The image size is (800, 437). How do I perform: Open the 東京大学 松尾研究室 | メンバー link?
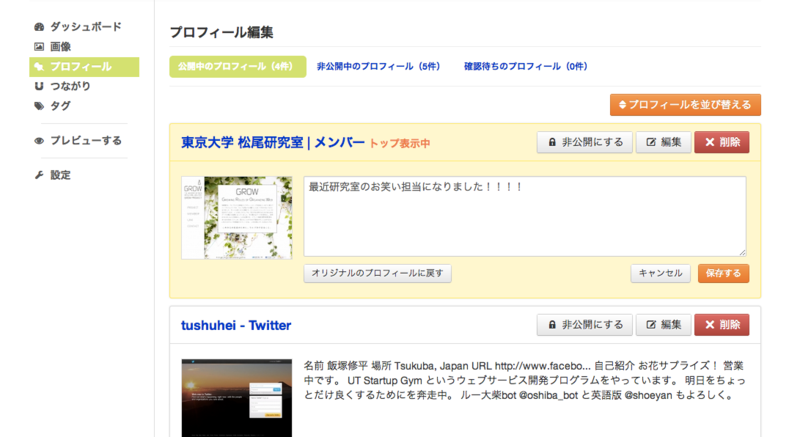click(273, 143)
